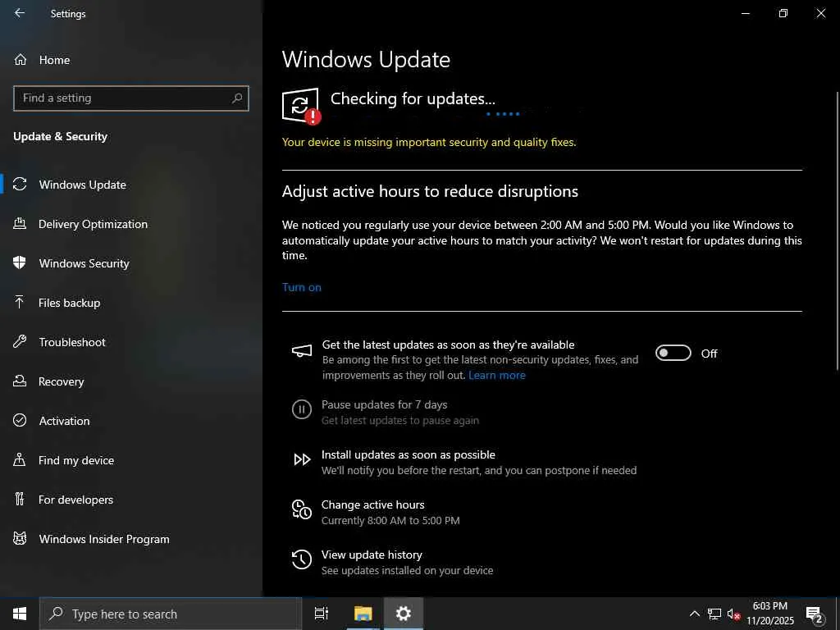Screen dimensions: 840x630
Task: Open Home via its house icon
Action: coord(20,59)
